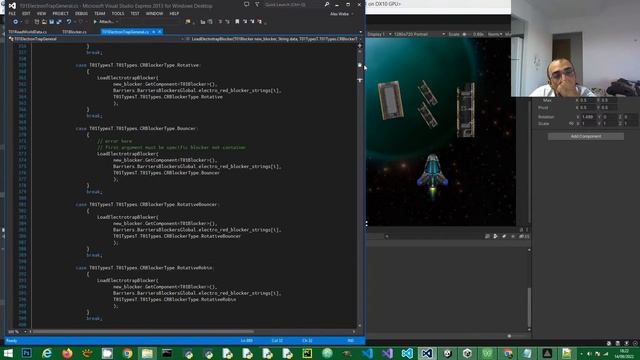Image resolution: width=640 pixels, height=360 pixels.
Task: Open the command prompt taskbar icon
Action: [x=167, y=353]
